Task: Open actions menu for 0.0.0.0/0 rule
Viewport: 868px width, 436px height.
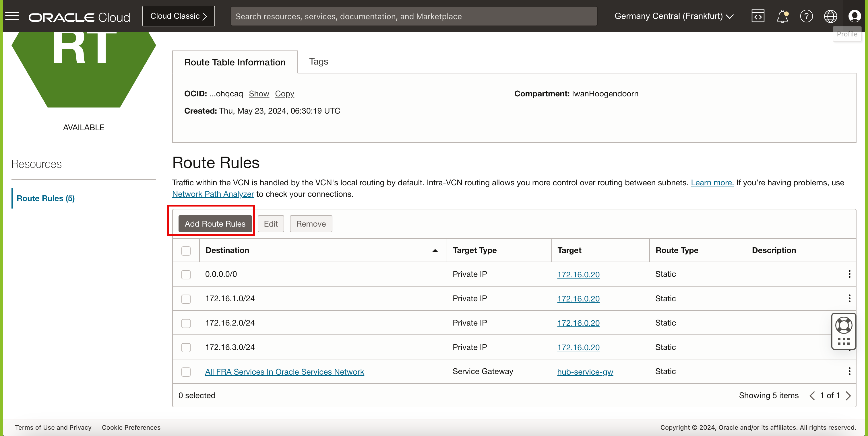Action: tap(849, 274)
